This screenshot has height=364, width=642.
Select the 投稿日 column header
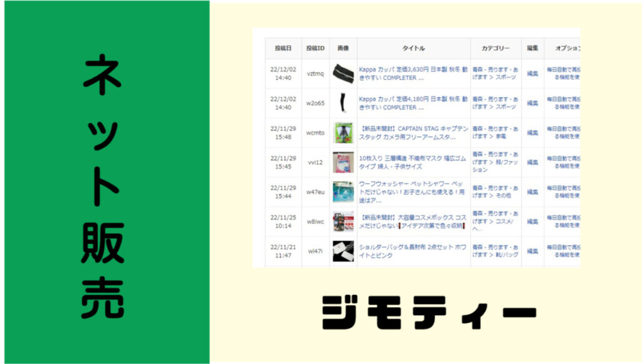coord(283,48)
